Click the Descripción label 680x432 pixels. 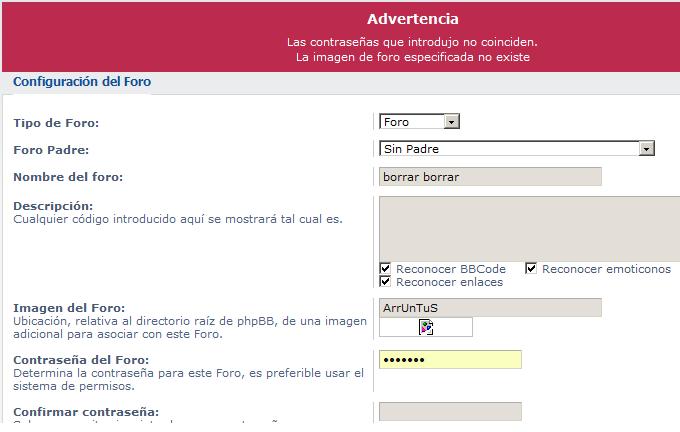pos(53,206)
